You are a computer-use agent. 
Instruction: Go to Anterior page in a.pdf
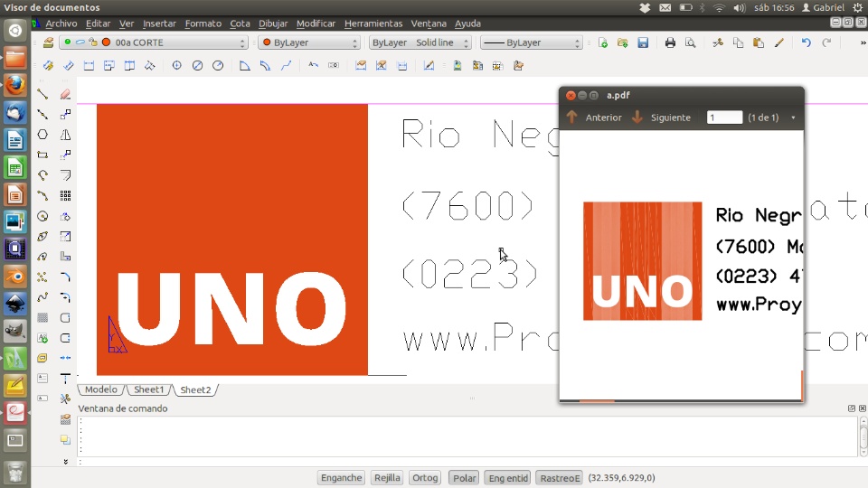(x=594, y=117)
